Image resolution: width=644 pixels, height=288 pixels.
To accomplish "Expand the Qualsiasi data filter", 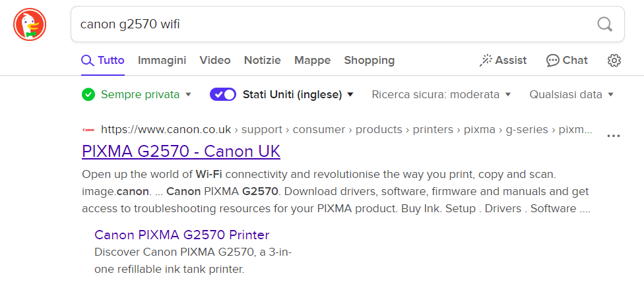I will coord(571,94).
